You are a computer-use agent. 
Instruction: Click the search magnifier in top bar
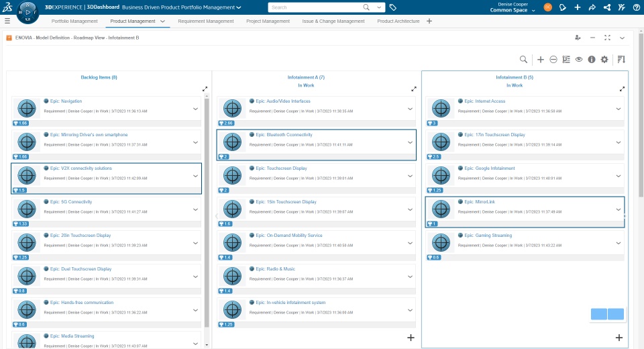(366, 7)
